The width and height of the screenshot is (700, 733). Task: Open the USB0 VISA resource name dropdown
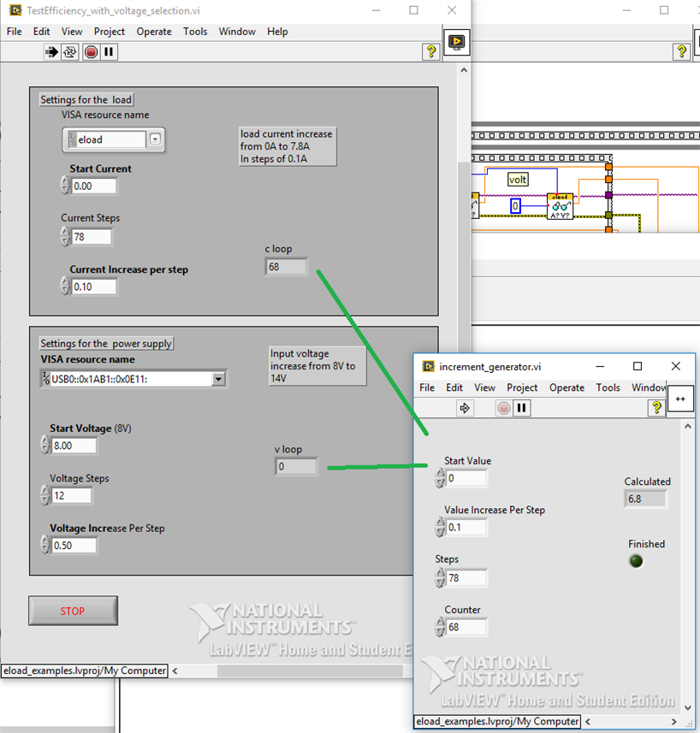[219, 379]
